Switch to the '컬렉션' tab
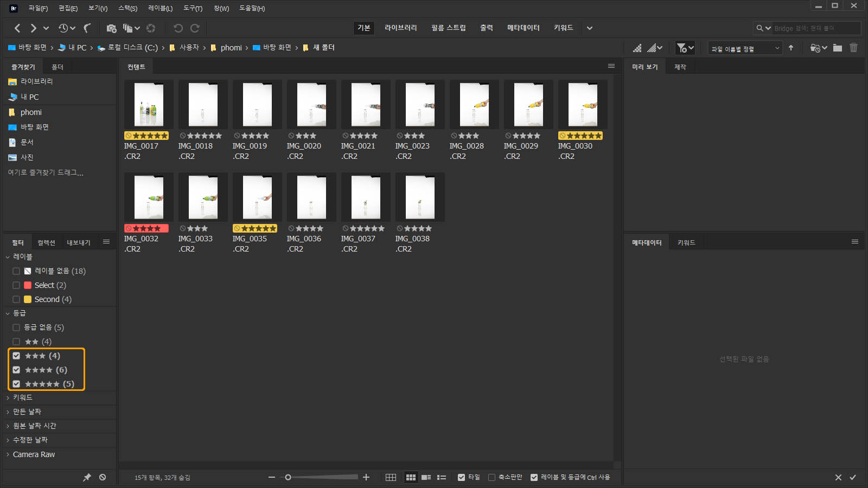Viewport: 868px width, 488px height. [x=46, y=242]
